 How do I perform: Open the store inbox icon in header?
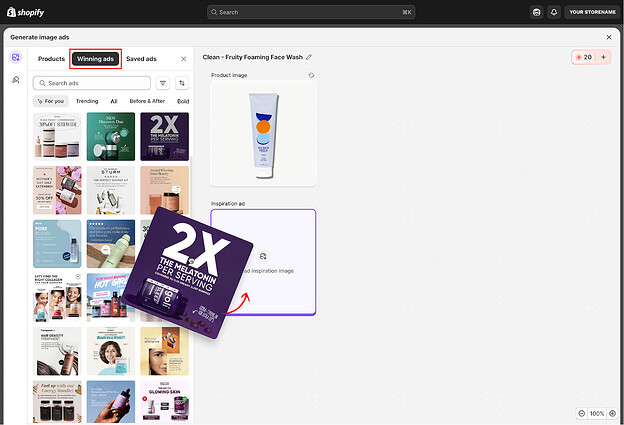point(536,12)
